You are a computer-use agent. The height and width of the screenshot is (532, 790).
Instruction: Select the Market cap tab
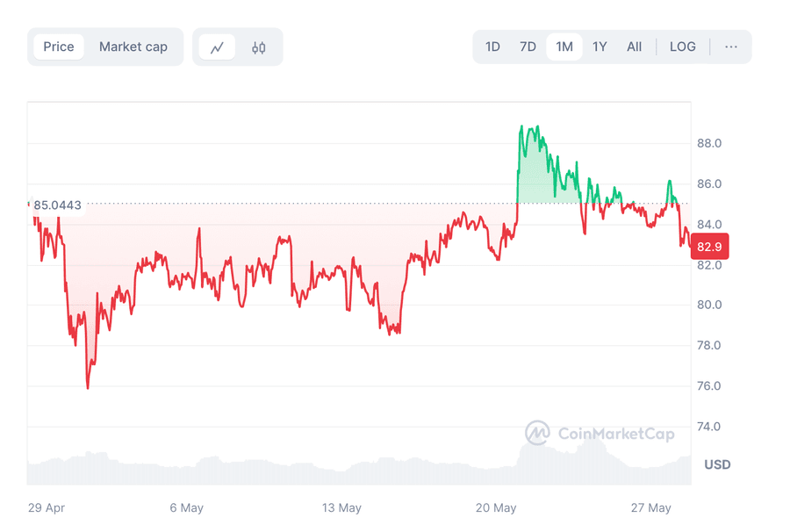(x=133, y=47)
